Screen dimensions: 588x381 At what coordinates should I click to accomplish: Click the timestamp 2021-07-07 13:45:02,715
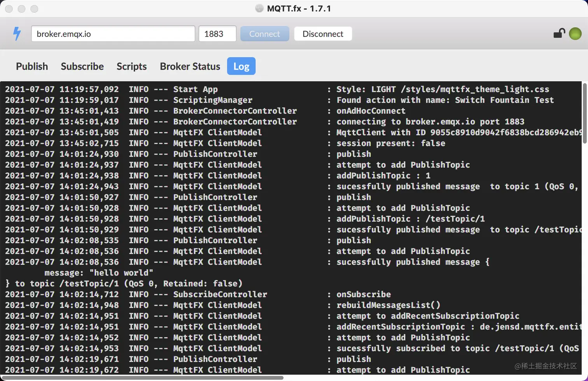tap(62, 144)
